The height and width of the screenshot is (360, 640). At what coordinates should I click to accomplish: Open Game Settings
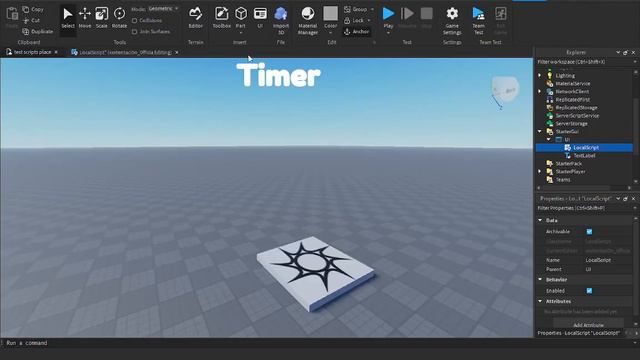452,20
